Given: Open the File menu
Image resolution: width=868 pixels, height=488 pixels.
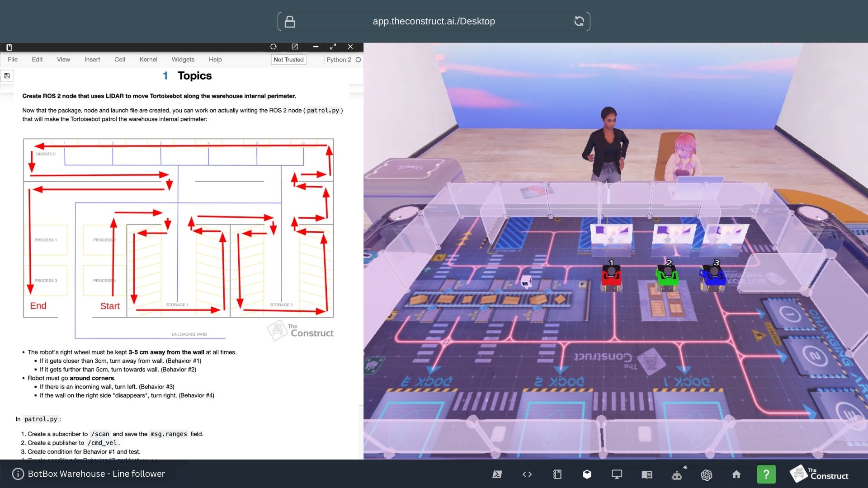Looking at the screenshot, I should (13, 59).
